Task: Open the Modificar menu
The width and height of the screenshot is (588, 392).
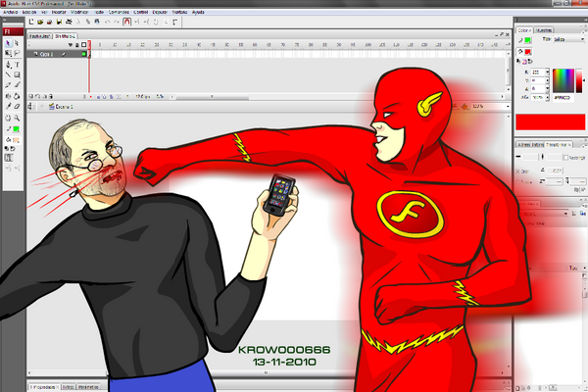Action: coord(79,12)
